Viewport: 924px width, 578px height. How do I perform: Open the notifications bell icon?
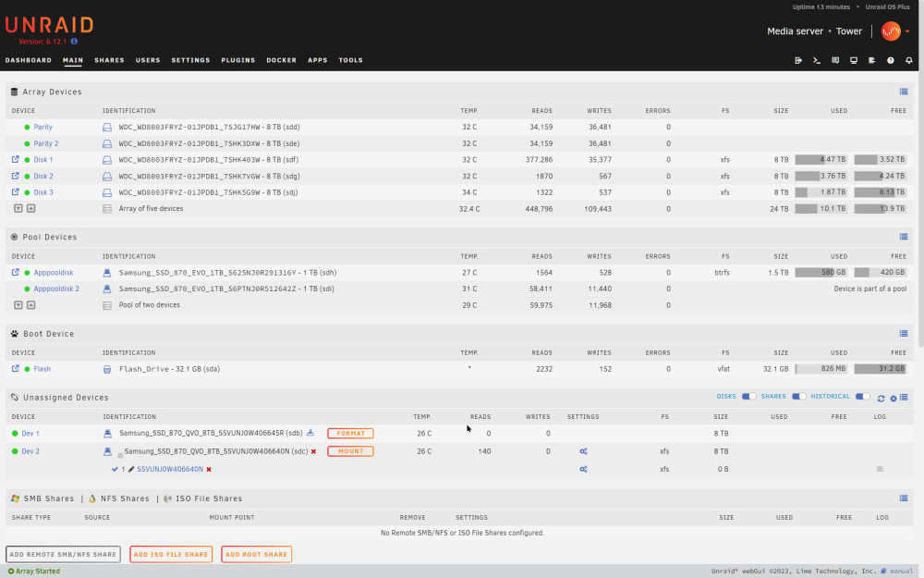coord(908,60)
